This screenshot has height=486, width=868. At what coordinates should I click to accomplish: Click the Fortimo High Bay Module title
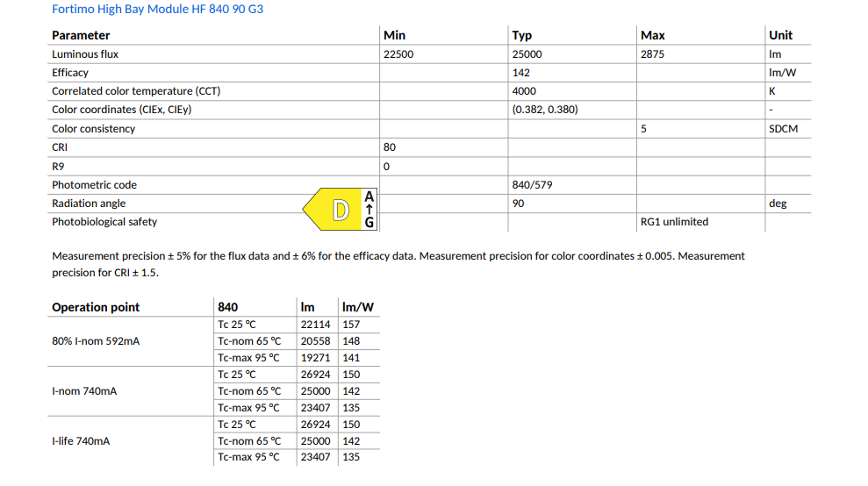pyautogui.click(x=158, y=9)
